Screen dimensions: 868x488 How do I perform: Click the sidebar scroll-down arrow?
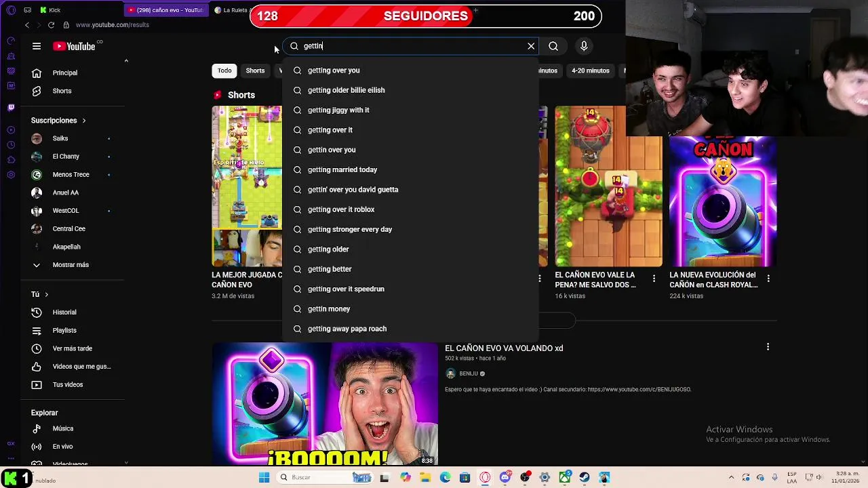coord(126,462)
